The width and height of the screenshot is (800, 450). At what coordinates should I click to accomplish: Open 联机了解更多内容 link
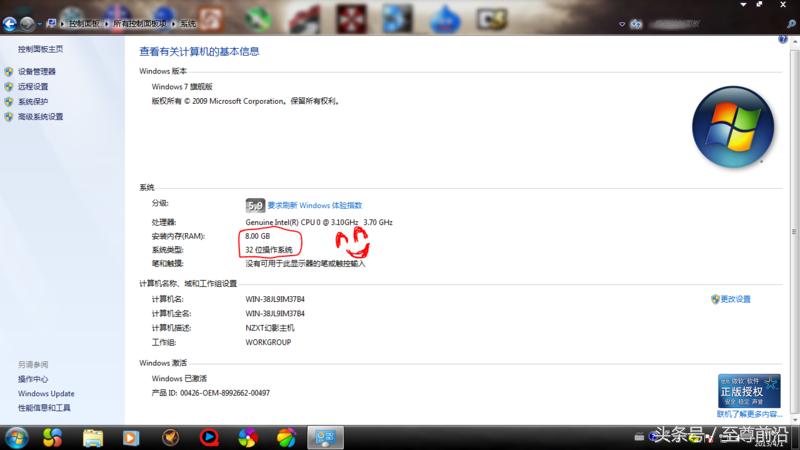tap(749, 414)
